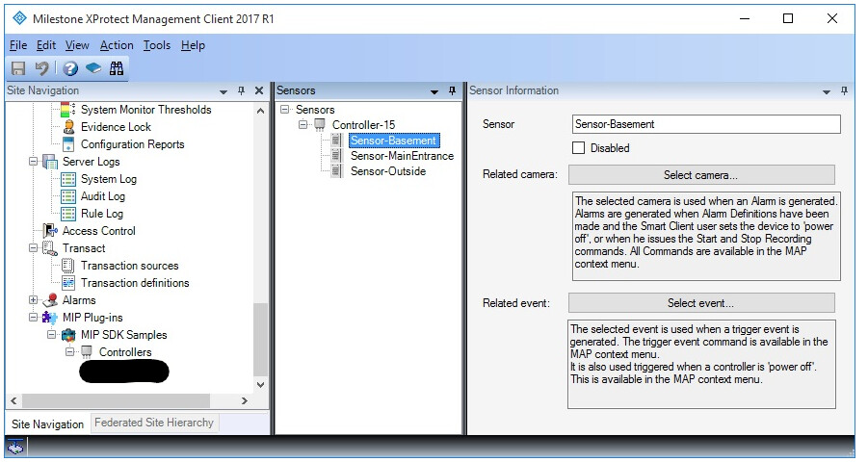Click the Select camera... button

click(x=701, y=175)
